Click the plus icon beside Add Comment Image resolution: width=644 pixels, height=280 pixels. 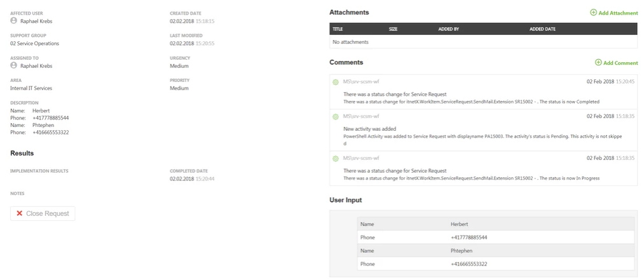point(598,62)
